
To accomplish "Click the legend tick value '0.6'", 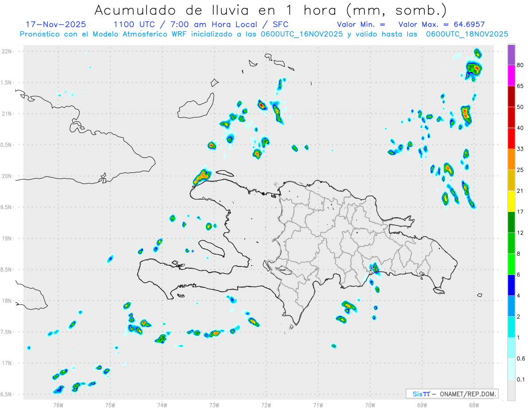I will 521,358.
